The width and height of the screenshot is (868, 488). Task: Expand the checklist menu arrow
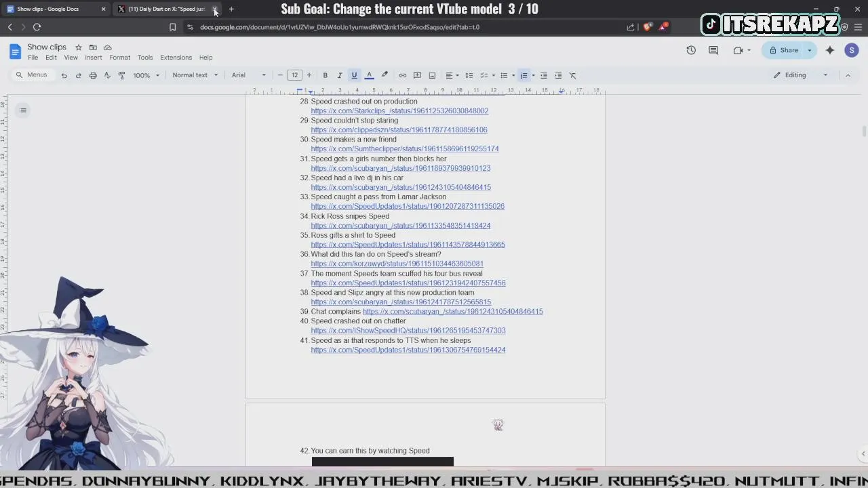tap(493, 75)
